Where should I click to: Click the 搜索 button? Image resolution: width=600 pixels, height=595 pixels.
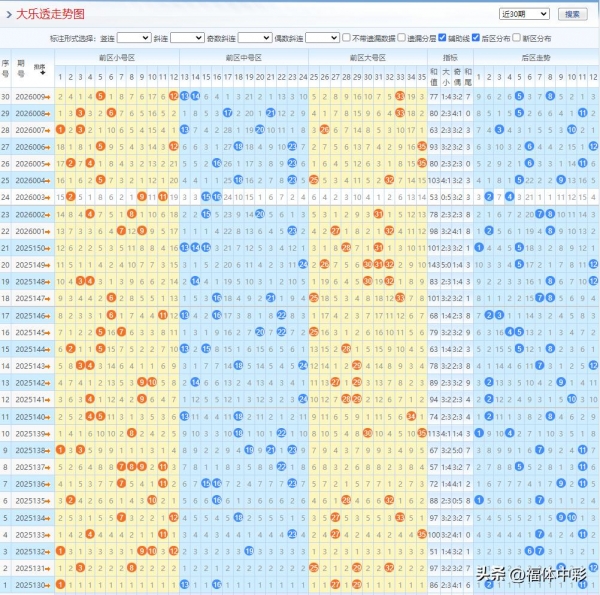[571, 14]
